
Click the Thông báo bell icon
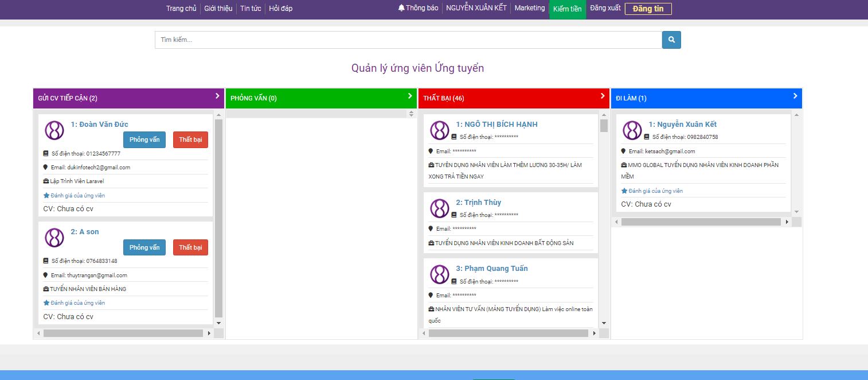coord(401,8)
